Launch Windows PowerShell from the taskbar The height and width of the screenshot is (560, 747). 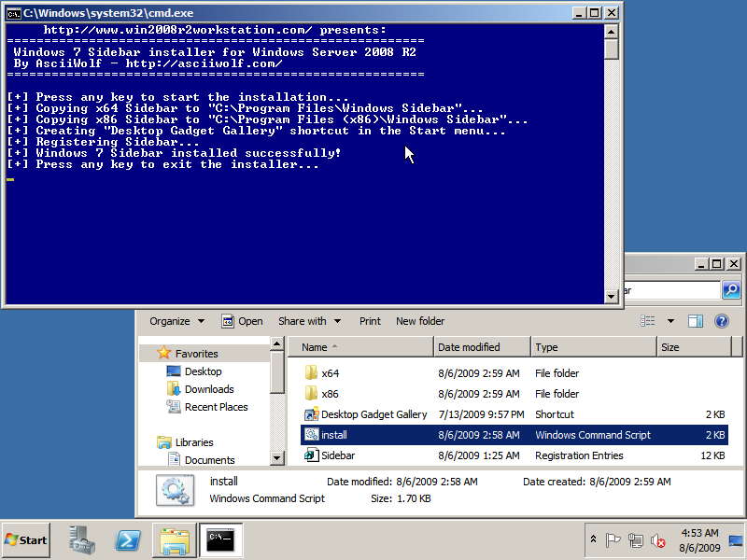tap(128, 539)
